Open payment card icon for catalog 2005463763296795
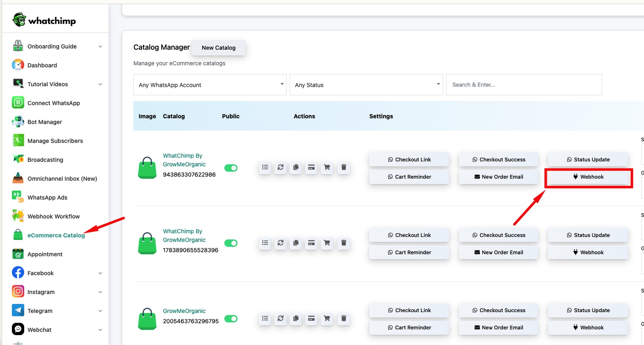Image resolution: width=644 pixels, height=345 pixels. [311, 319]
